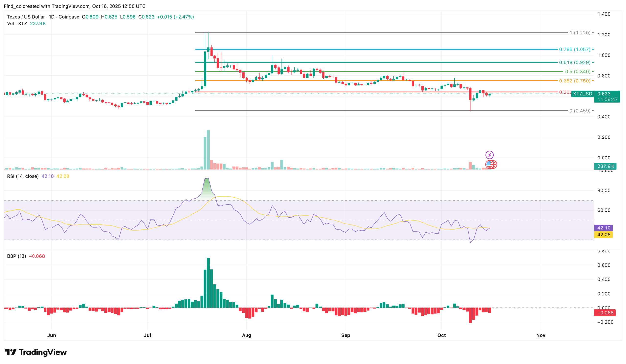Click the 0.618 (0.929) Fibonacci level label

(575, 62)
